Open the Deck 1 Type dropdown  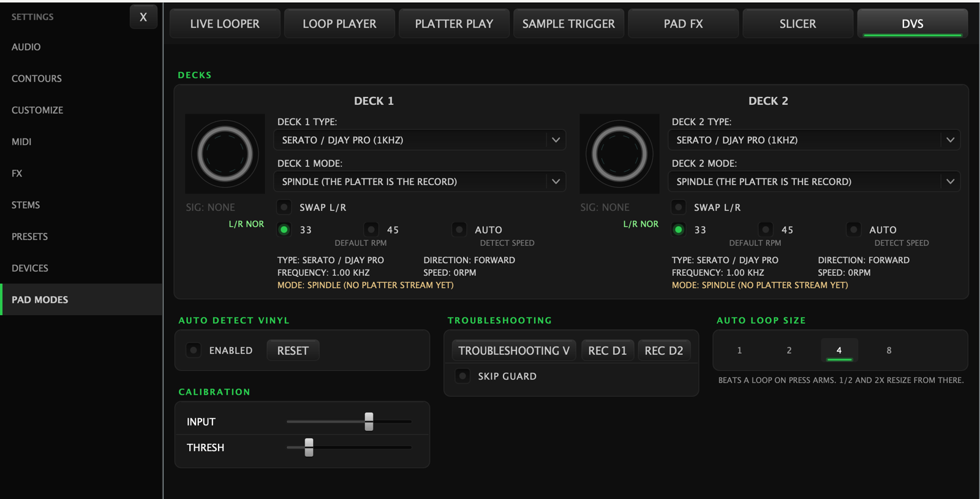pos(420,140)
